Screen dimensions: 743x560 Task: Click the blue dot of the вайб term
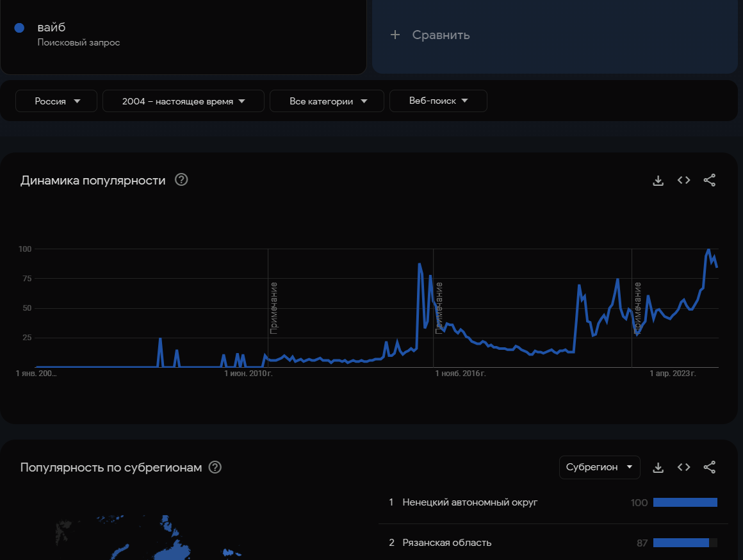(19, 28)
